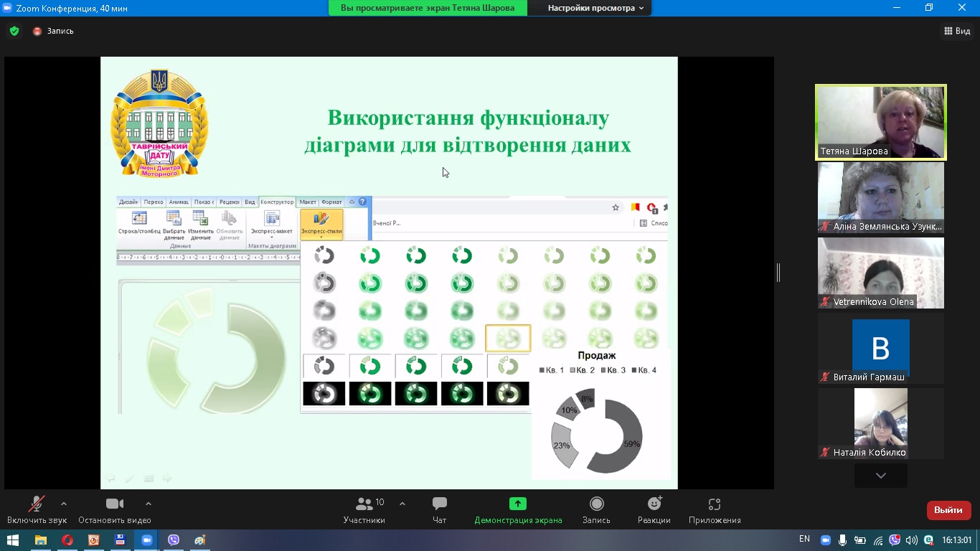Stop the camera with Остановить видео
The image size is (980, 551).
[x=115, y=510]
